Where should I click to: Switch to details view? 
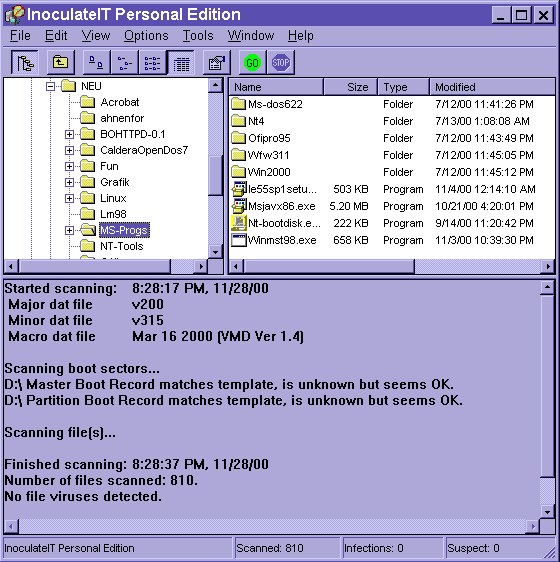[181, 63]
